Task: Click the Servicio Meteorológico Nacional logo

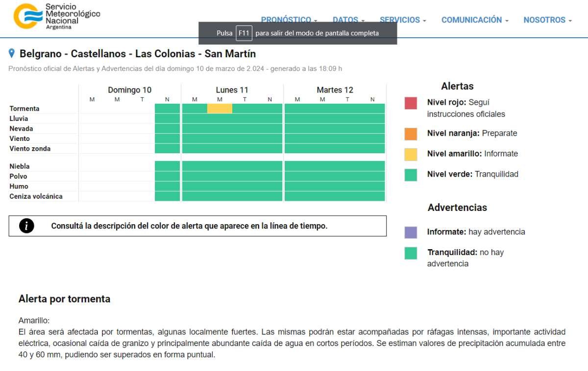Action: click(56, 17)
